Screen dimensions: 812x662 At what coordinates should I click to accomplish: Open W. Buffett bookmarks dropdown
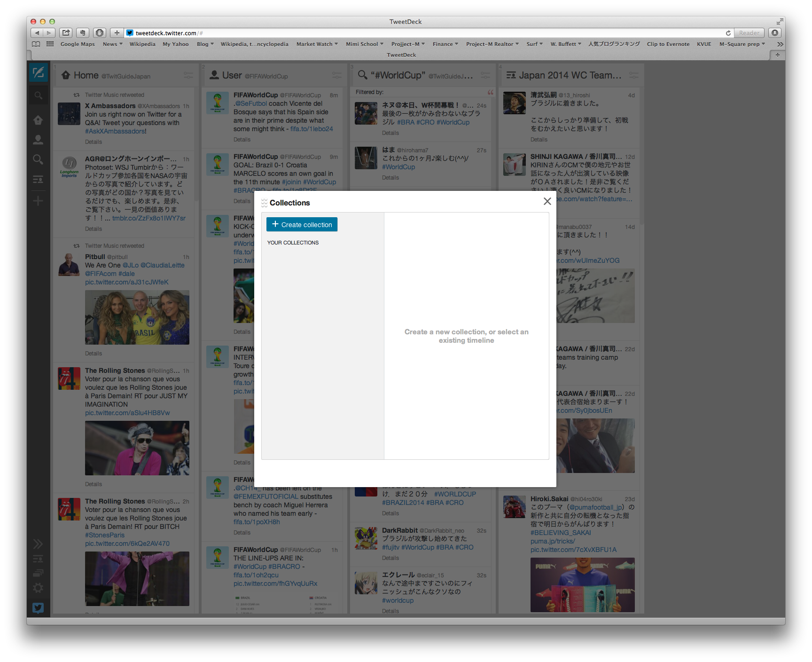pyautogui.click(x=565, y=44)
